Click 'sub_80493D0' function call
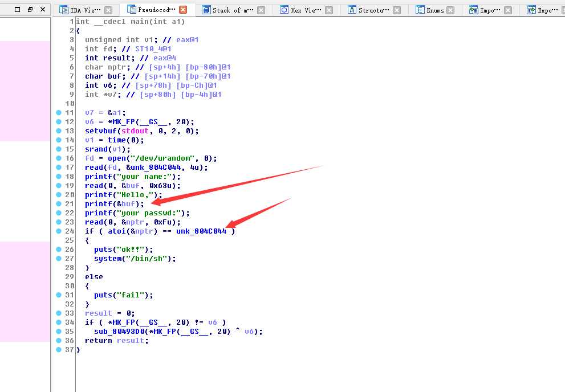This screenshot has height=392, width=565. coord(119,332)
